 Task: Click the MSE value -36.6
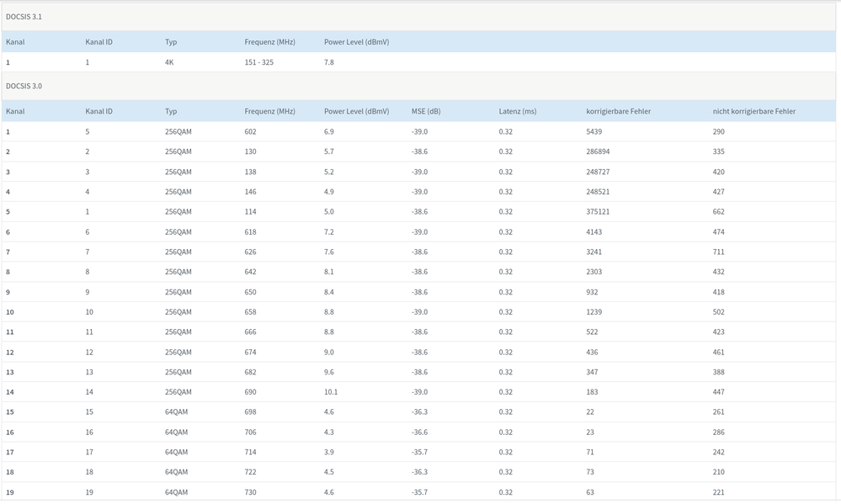tap(419, 432)
